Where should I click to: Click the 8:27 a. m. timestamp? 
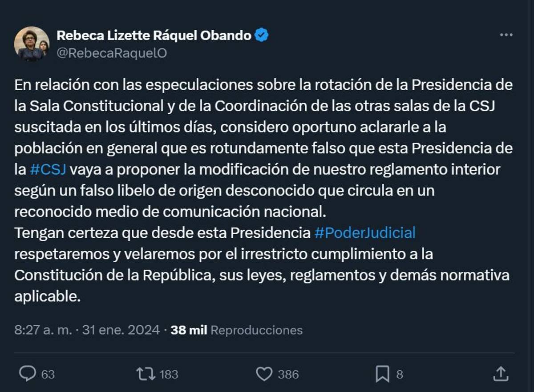coord(43,330)
